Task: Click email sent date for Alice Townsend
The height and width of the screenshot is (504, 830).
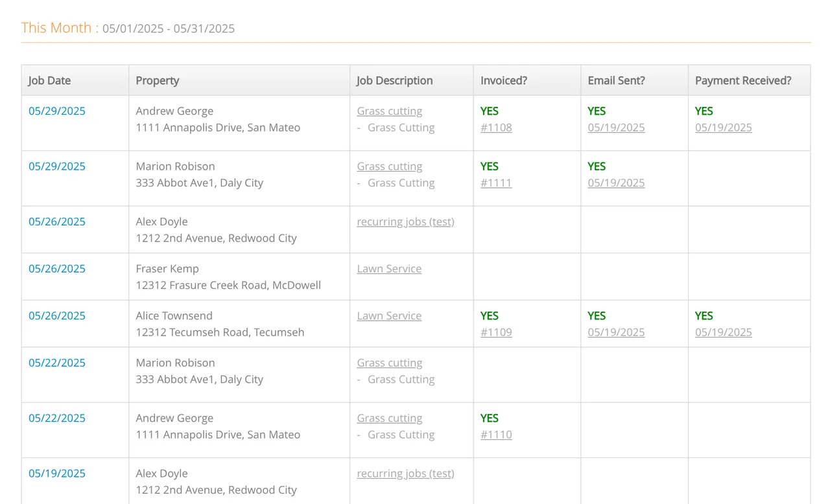Action: 616,332
